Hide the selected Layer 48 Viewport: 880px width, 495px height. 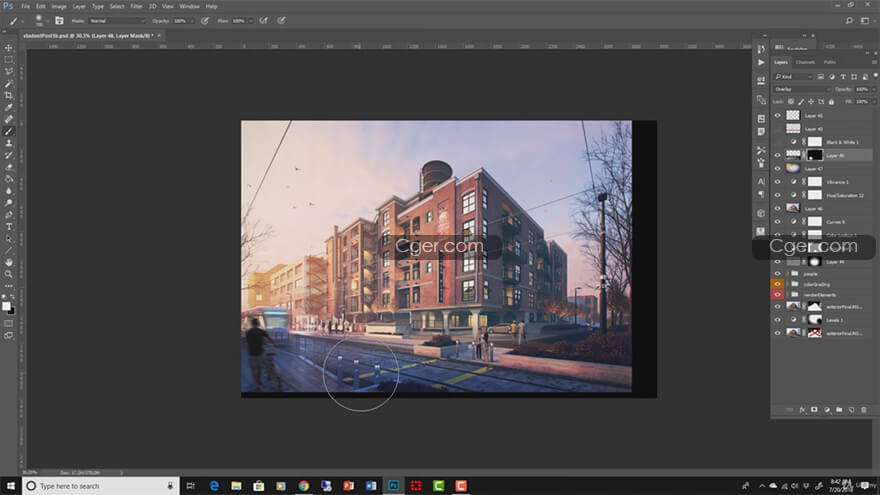[777, 155]
